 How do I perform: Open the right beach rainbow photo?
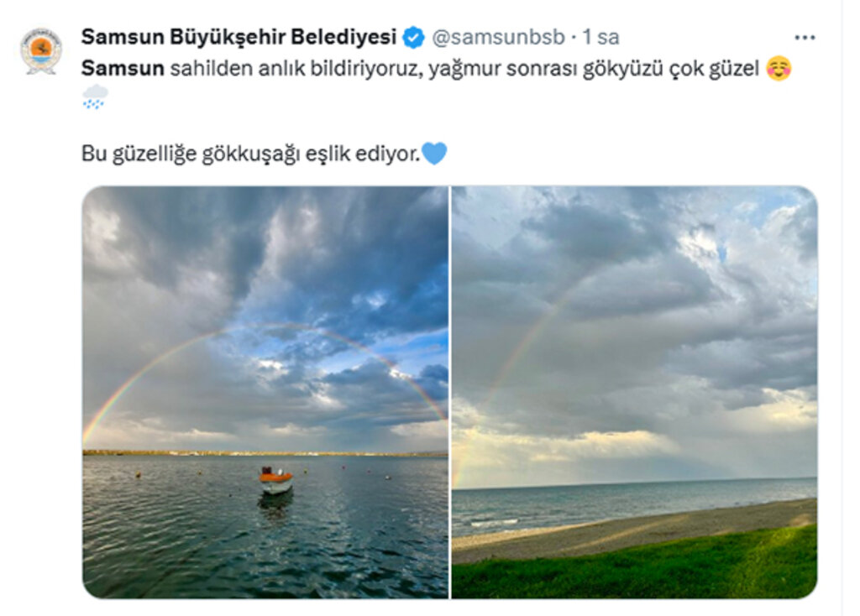[x=634, y=392]
